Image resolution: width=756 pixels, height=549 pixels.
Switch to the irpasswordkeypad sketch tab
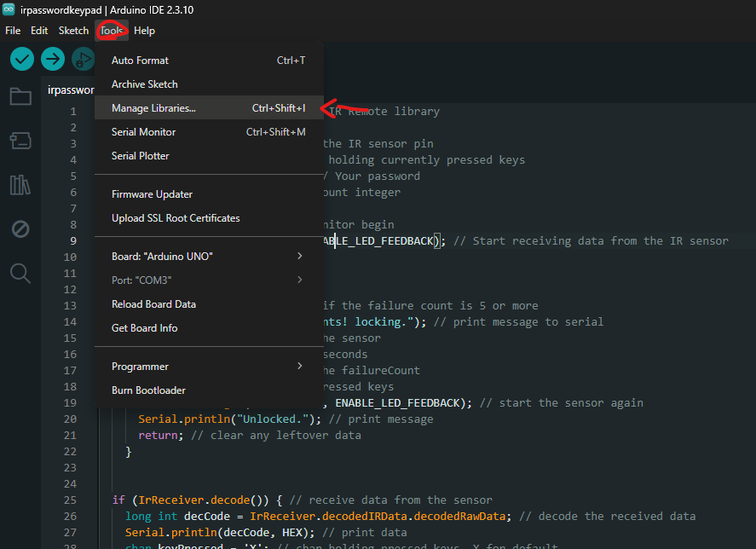(x=69, y=90)
